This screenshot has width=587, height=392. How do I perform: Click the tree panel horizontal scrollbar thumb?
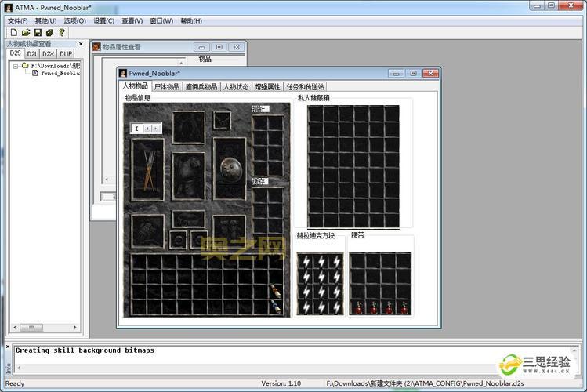point(31,328)
